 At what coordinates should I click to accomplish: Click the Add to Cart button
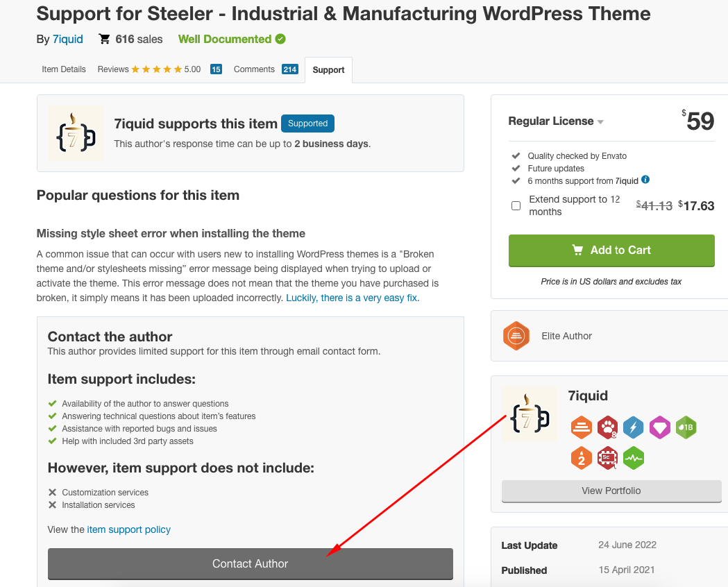coord(611,250)
